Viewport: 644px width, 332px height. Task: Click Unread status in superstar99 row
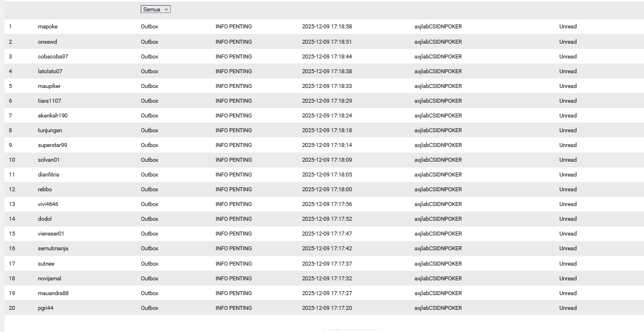[568, 145]
